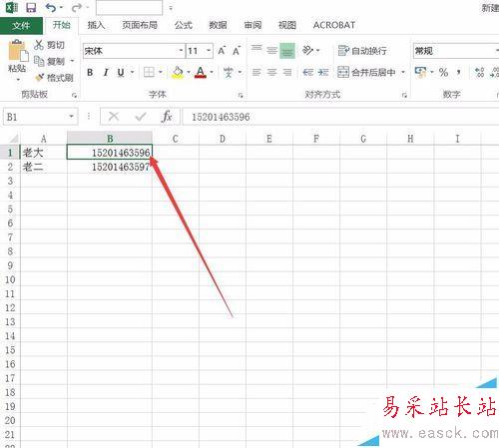The width and height of the screenshot is (499, 448).
Task: Align cell text left
Action: [256, 72]
